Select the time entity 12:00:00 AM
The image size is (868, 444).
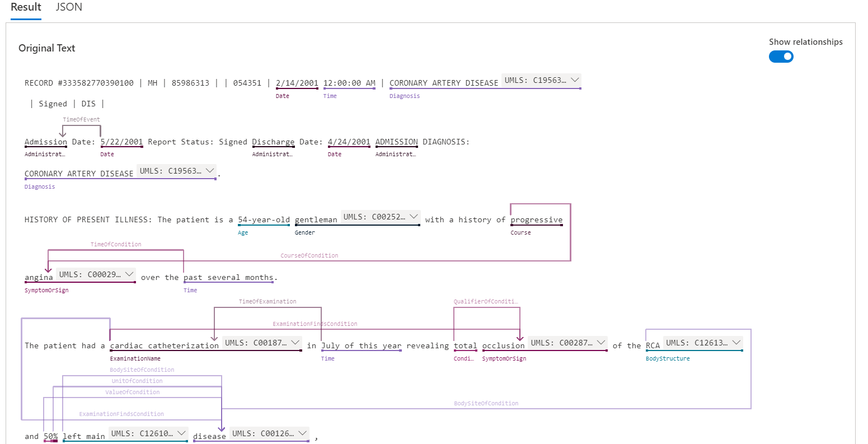point(349,83)
